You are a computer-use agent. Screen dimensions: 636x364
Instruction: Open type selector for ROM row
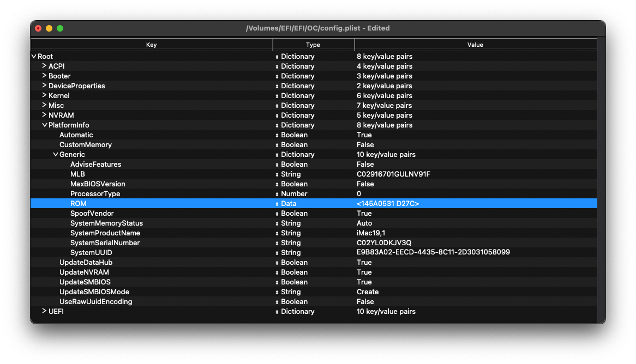tap(277, 204)
